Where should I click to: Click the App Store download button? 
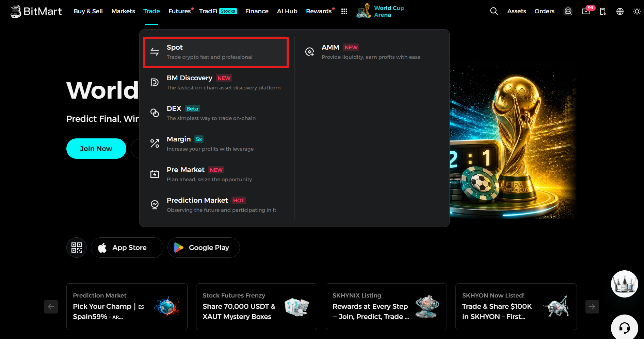(127, 248)
